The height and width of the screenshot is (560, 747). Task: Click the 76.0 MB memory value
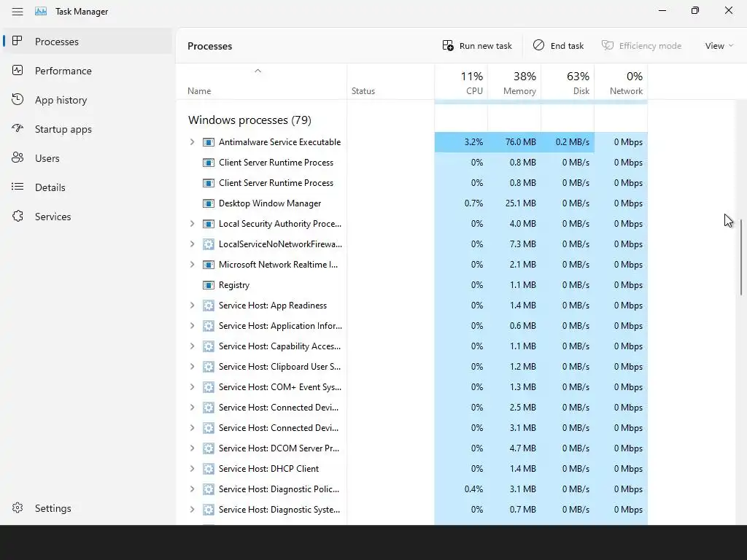click(520, 142)
